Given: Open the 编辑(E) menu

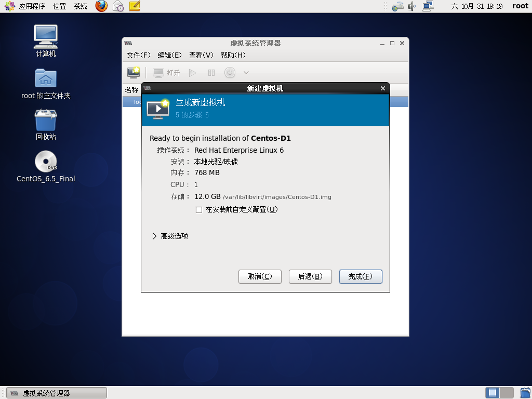Looking at the screenshot, I should 170,55.
